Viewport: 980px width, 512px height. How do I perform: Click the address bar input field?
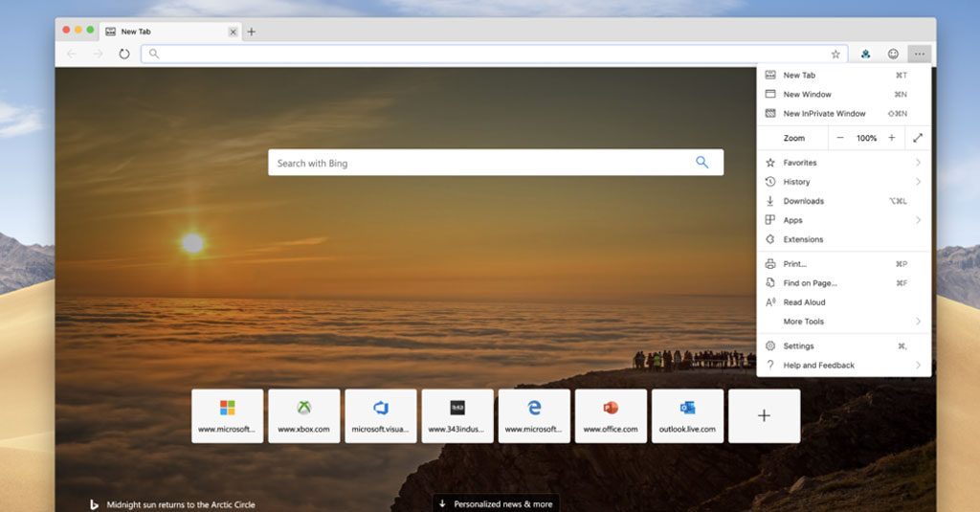coord(494,54)
